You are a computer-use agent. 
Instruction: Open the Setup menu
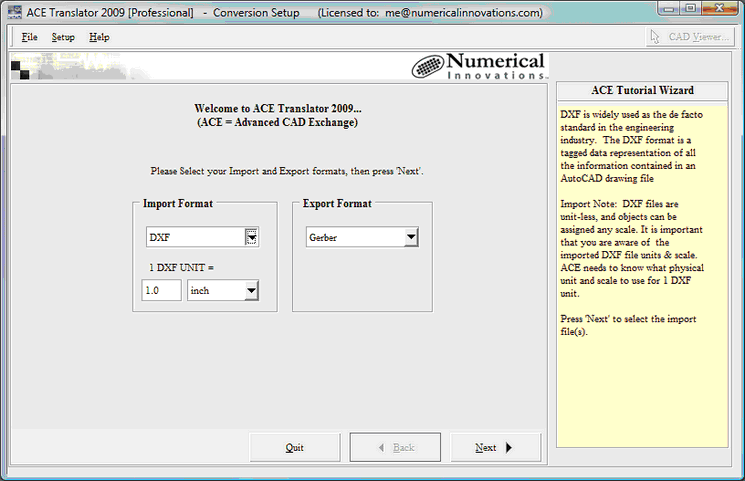(x=63, y=37)
